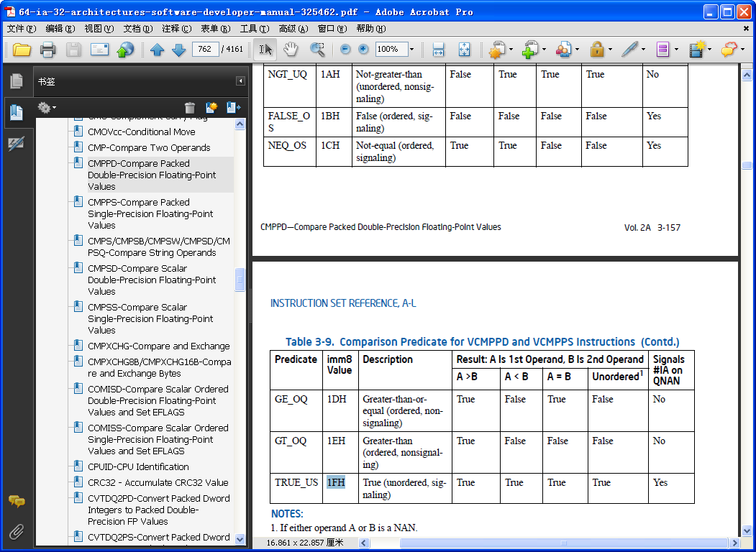Open the Comments panel icon at sidebar bottom
This screenshot has height=552, width=756.
tap(17, 502)
